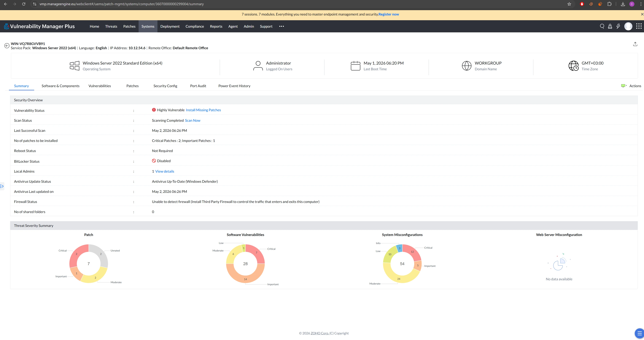Open the lightning bolt quick actions icon
Screen dimensions: 644x340
click(618, 26)
